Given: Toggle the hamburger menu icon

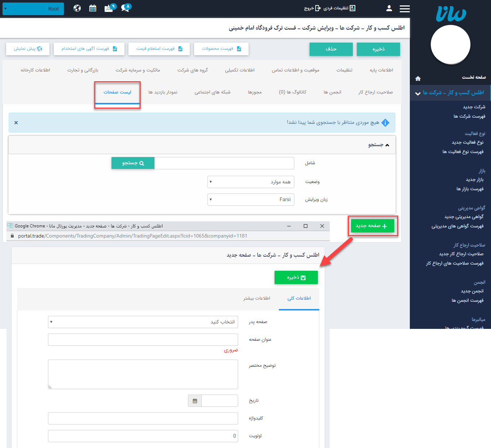Looking at the screenshot, I should coord(404,9).
